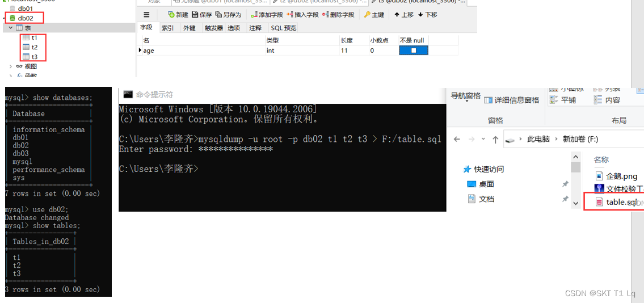Open Explorer recent locations dropdown
Viewport: 644px width, 303px height.
click(x=483, y=139)
